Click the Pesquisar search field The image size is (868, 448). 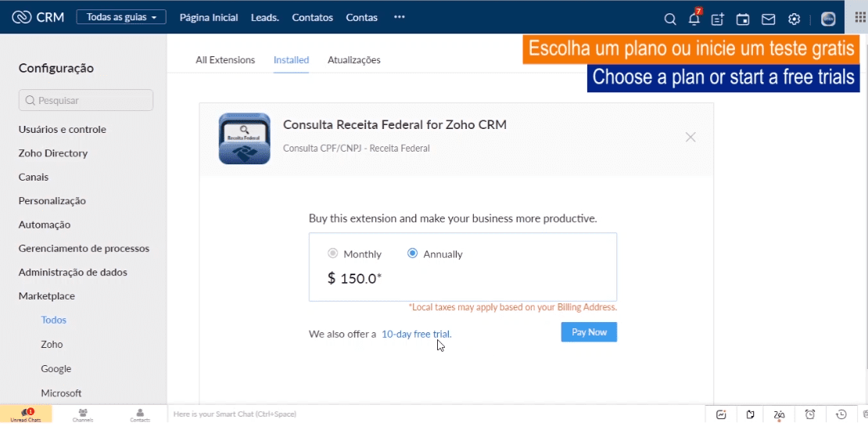[86, 100]
